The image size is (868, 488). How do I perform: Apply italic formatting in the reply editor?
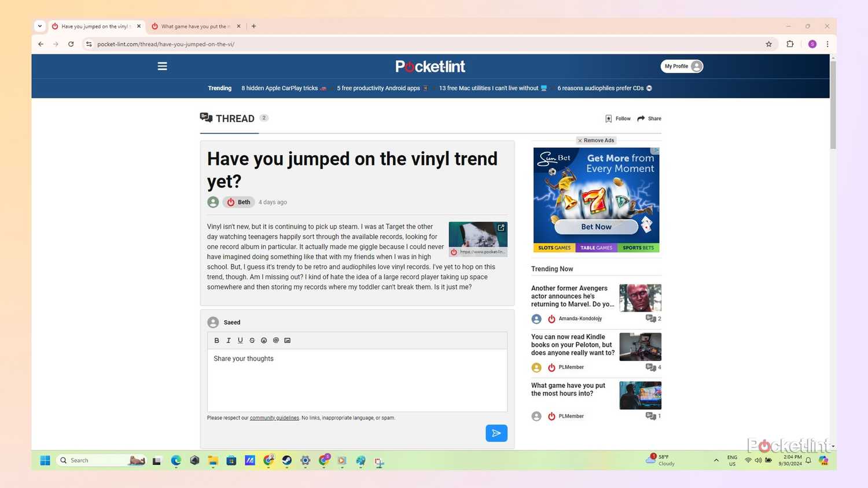tap(229, 341)
